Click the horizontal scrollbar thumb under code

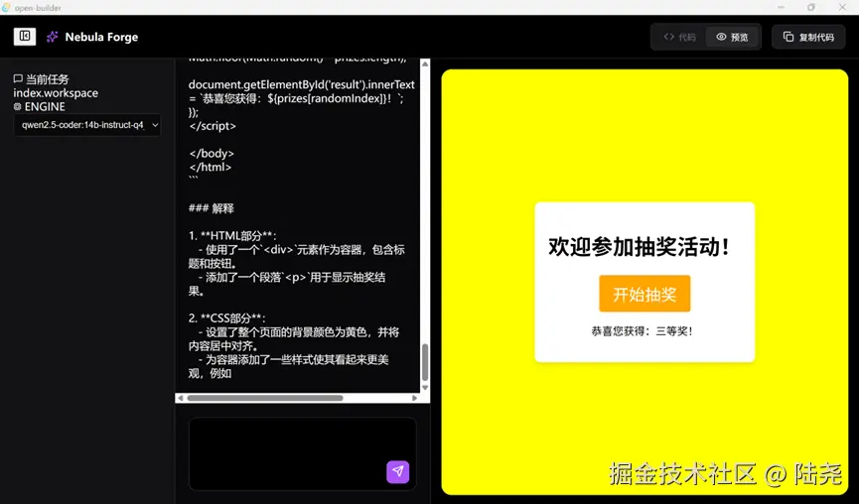pyautogui.click(x=265, y=398)
